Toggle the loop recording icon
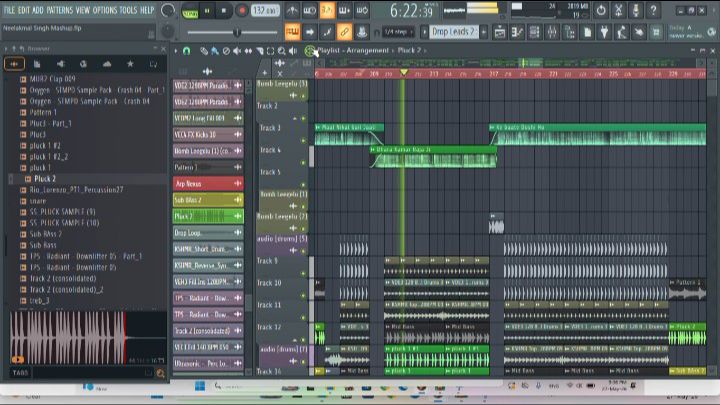720x405 pixels. pyautogui.click(x=362, y=10)
